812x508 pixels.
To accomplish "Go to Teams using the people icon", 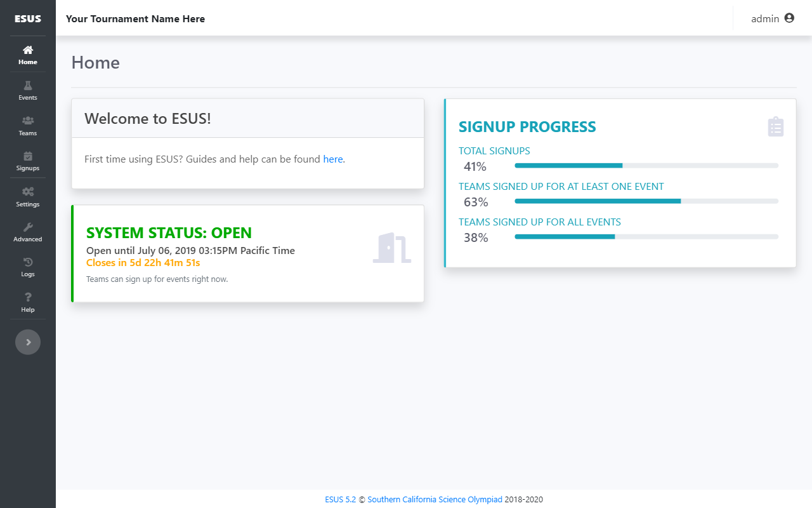I will tap(28, 121).
